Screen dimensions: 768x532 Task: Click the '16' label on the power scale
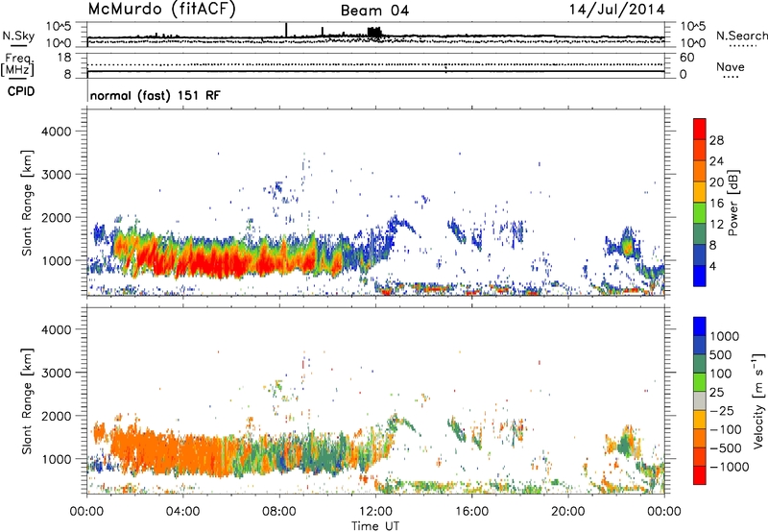tap(716, 204)
